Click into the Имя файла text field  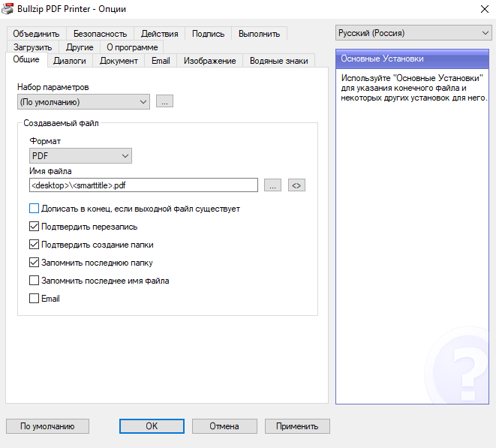(x=143, y=185)
